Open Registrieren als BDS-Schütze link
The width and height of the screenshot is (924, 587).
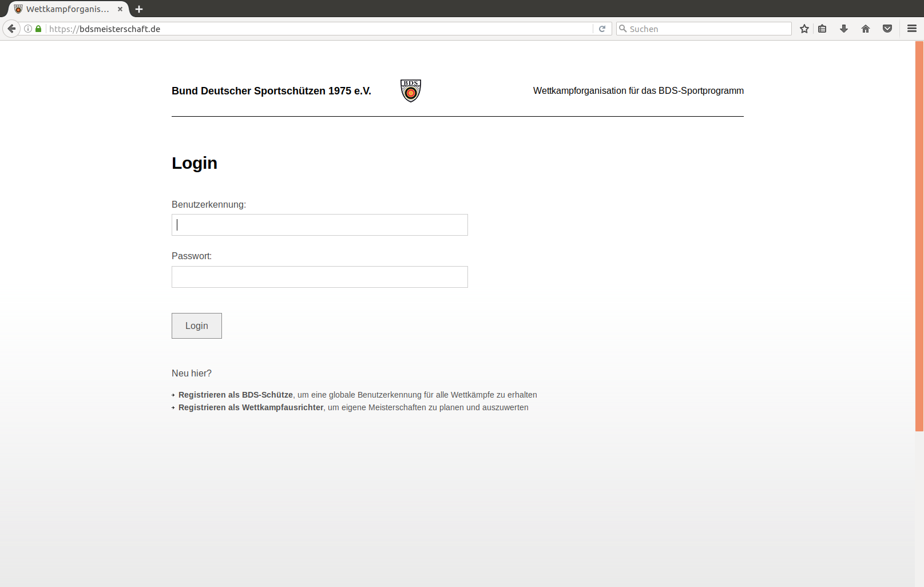pos(235,395)
